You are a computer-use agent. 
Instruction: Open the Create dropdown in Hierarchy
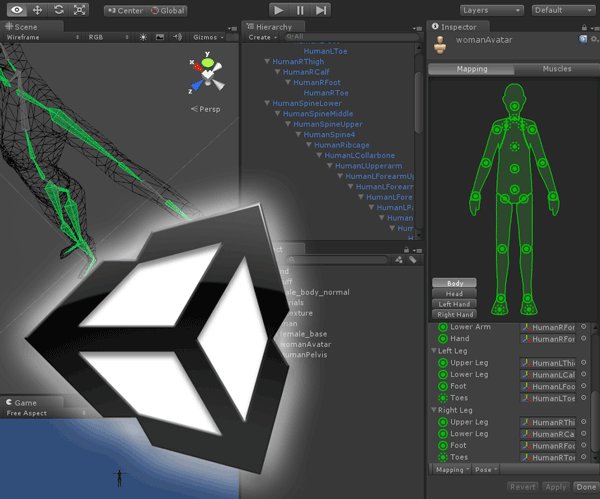(262, 37)
